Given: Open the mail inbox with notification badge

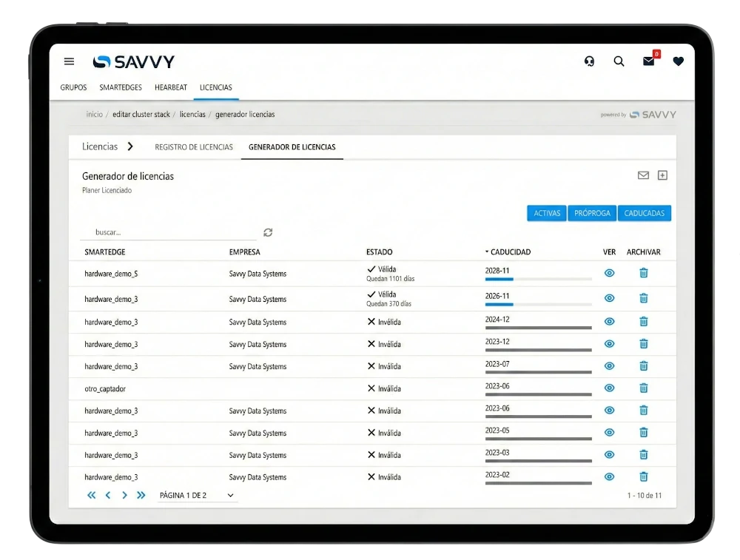Looking at the screenshot, I should 649,62.
